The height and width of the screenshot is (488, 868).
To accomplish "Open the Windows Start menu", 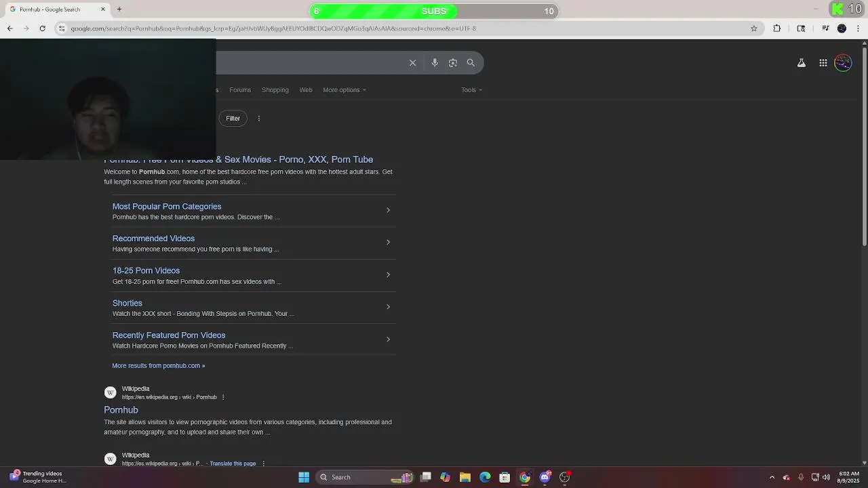I will coord(304,477).
